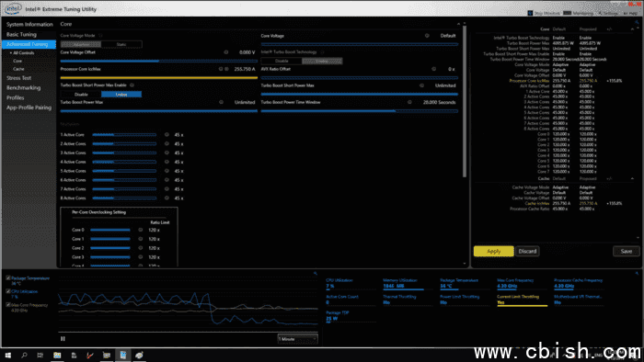The height and width of the screenshot is (362, 644).
Task: Click the Core 2 ratio limit info icon
Action: click(x=141, y=248)
